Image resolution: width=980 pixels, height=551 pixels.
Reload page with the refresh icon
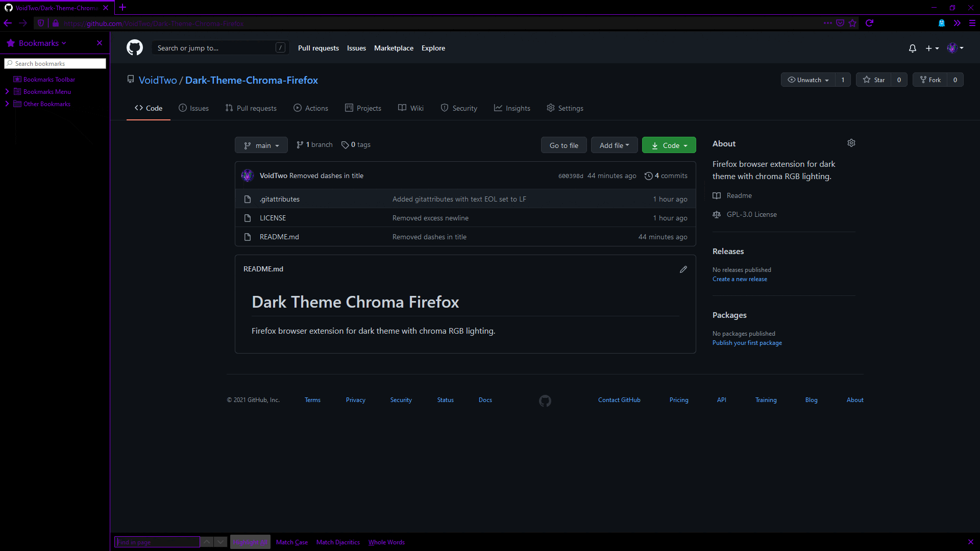870,23
